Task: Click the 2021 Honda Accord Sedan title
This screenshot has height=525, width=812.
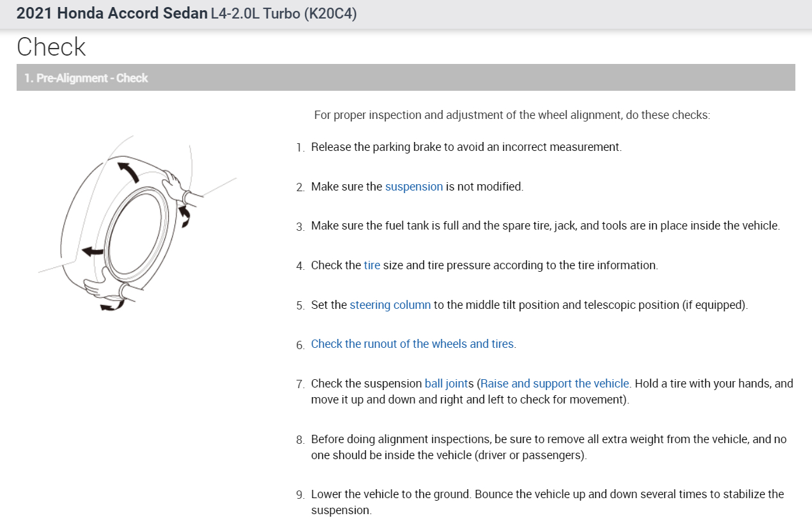Action: point(112,13)
